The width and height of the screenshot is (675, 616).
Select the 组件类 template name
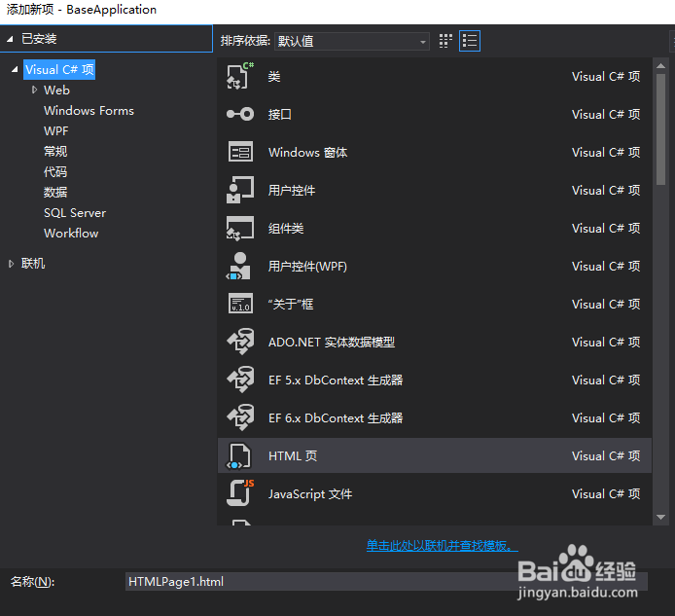click(x=286, y=228)
